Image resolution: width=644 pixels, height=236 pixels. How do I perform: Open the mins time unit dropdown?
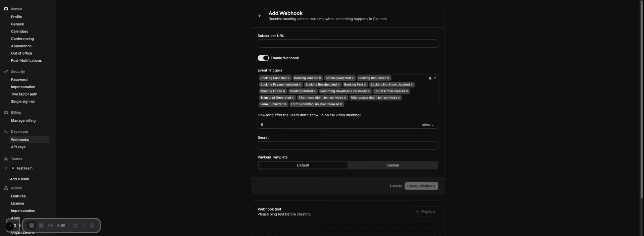tap(428, 125)
